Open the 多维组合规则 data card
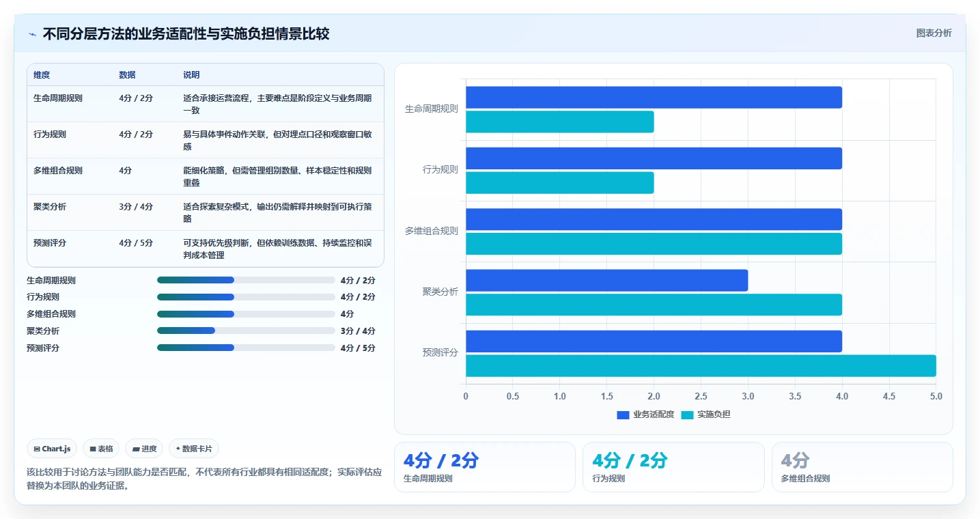 coord(862,467)
